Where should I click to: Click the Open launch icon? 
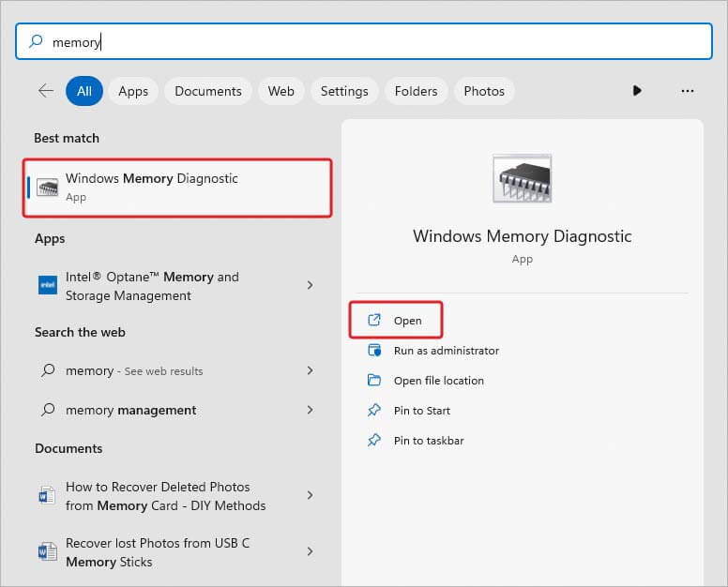tap(374, 320)
